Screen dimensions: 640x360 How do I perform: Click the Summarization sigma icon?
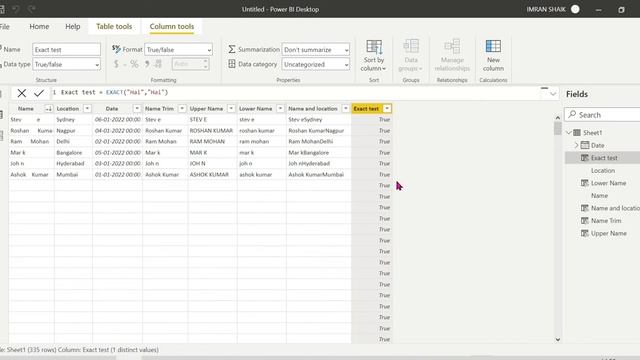(232, 49)
